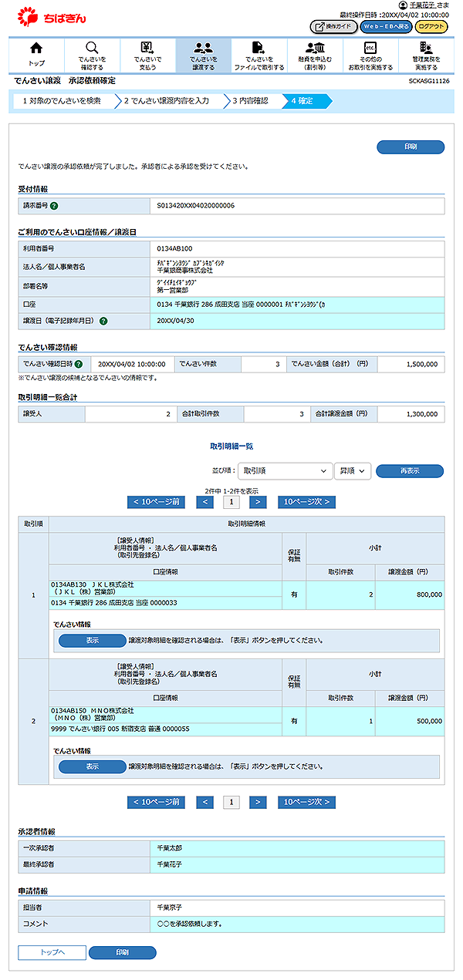Click lower '10ページ次 >' pager button

pos(306,802)
